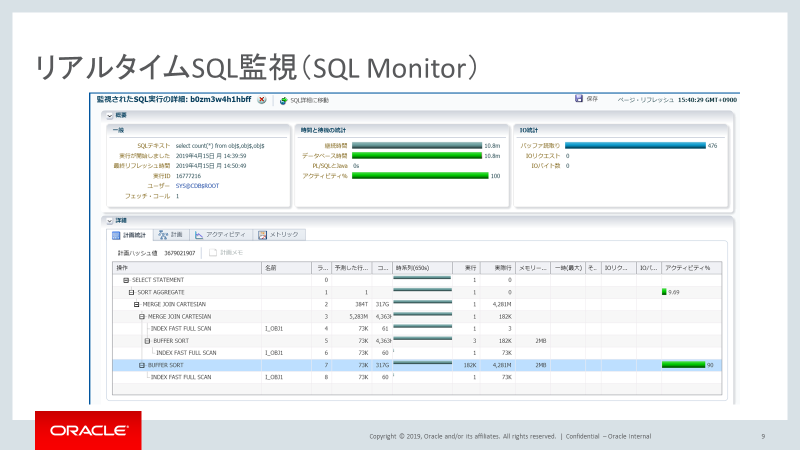The width and height of the screenshot is (800, 450).
Task: Click the 182K execution count in highlighted row
Action: tap(470, 365)
